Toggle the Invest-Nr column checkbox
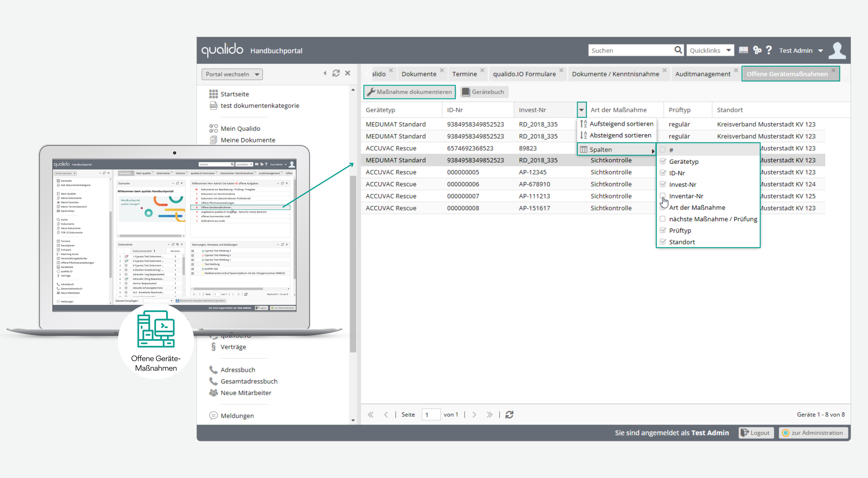 click(662, 184)
